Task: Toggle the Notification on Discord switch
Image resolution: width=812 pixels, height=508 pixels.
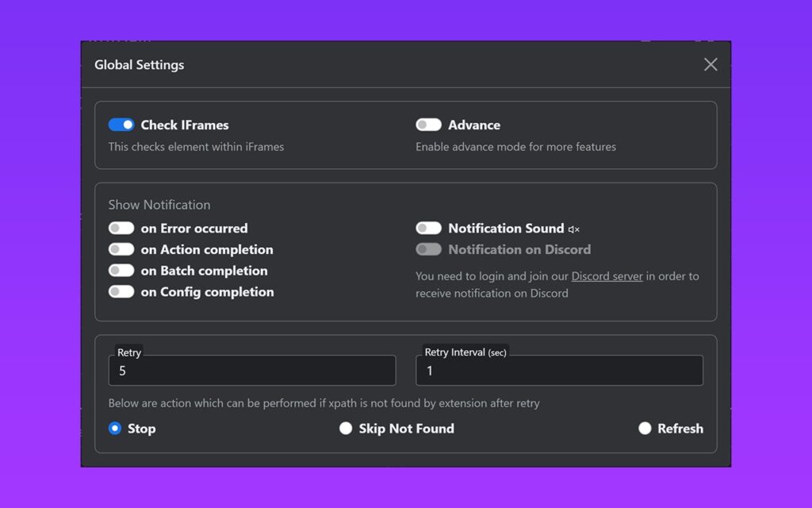Action: click(x=428, y=249)
